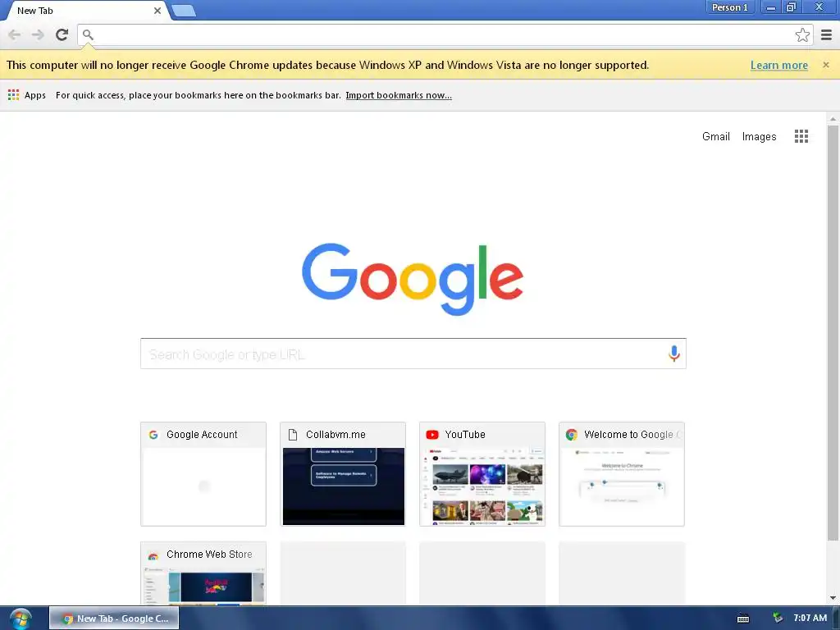The width and height of the screenshot is (840, 630).
Task: Open the Chrome Web Store thumbnail
Action: pos(203,586)
